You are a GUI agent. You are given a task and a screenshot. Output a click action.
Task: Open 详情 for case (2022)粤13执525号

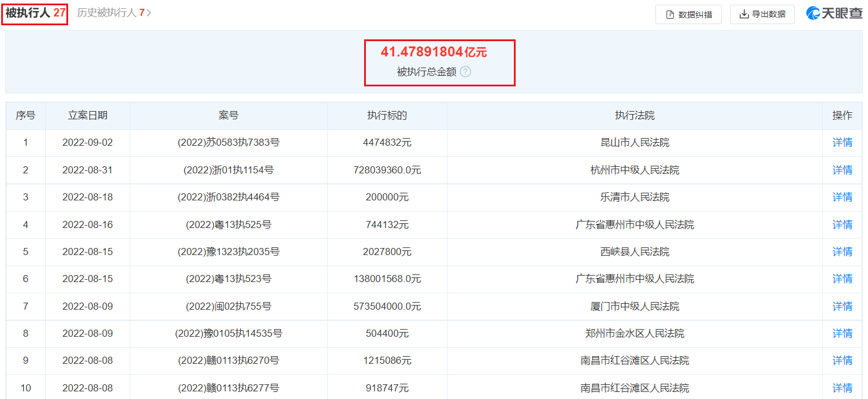(x=842, y=224)
